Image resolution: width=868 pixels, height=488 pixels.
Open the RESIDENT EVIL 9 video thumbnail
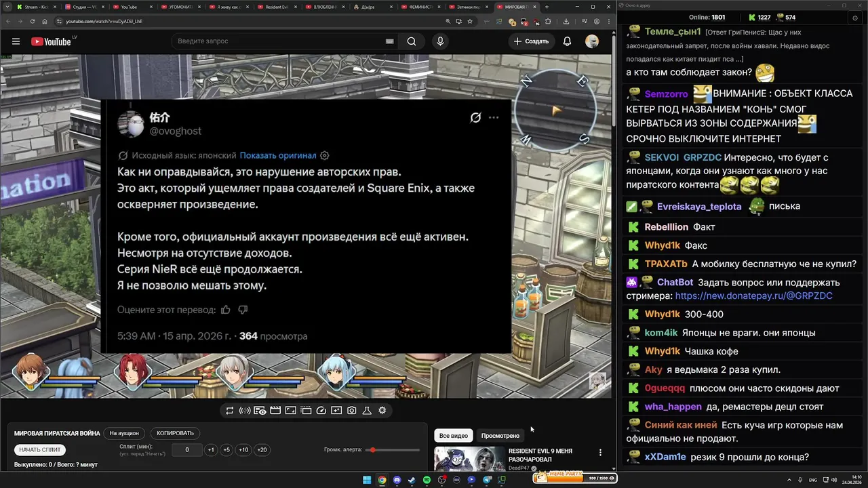pos(469,458)
